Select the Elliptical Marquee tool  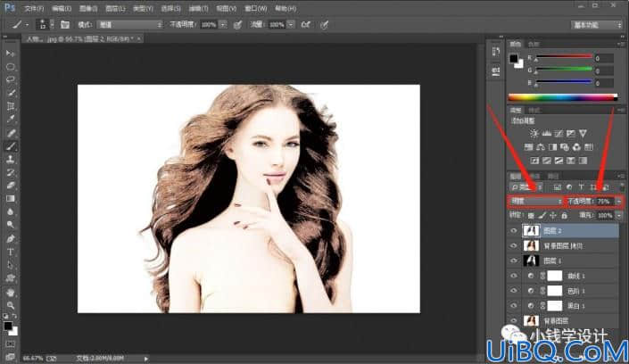coord(11,67)
